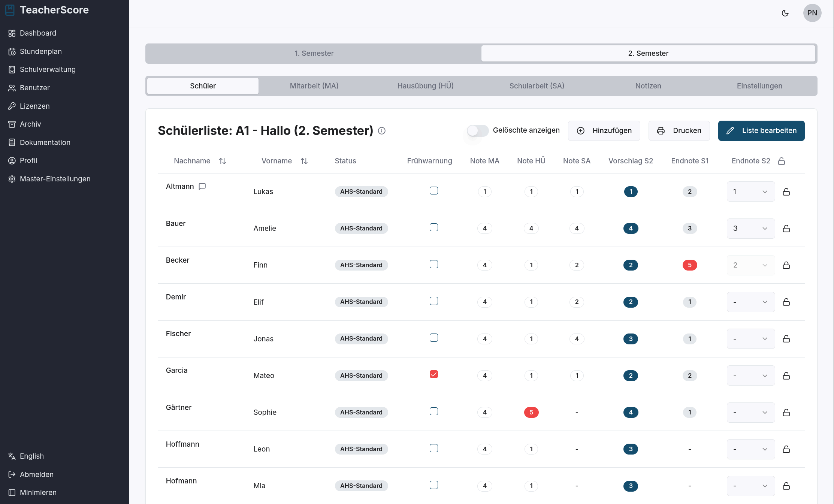834x504 pixels.
Task: Check Frühwarnung for Hoffmann Leon
Action: coord(434,448)
